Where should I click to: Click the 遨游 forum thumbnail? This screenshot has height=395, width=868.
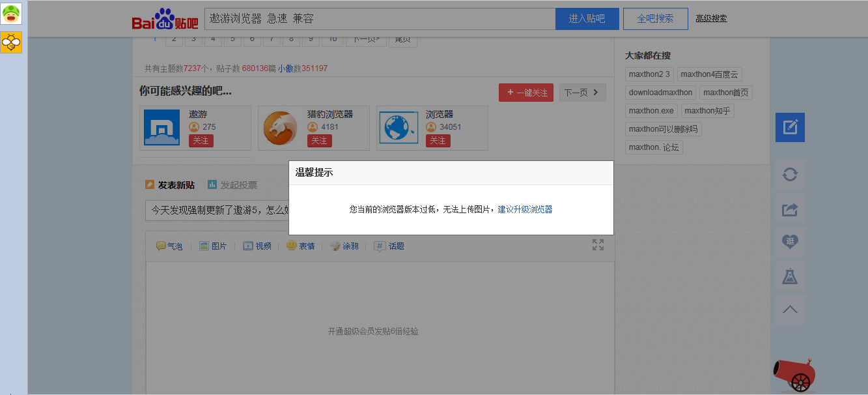click(161, 128)
